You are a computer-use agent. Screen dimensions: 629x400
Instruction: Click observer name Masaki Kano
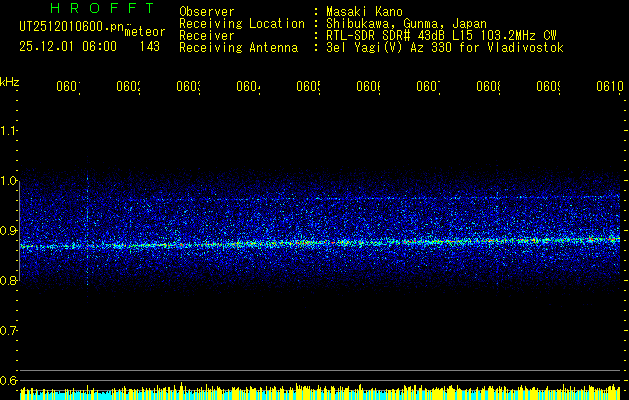tap(364, 12)
